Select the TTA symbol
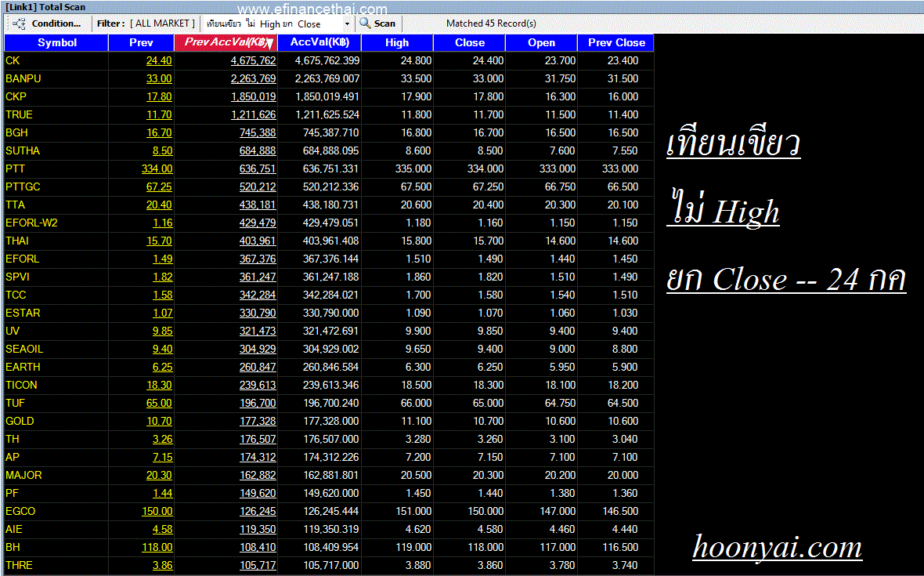The image size is (924, 576). (x=16, y=205)
